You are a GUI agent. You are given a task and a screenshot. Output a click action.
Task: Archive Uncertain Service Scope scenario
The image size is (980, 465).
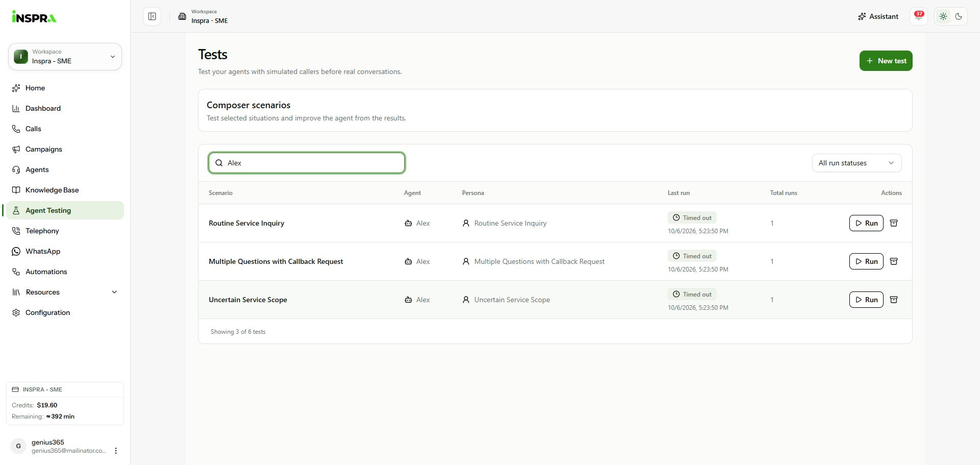pos(894,300)
